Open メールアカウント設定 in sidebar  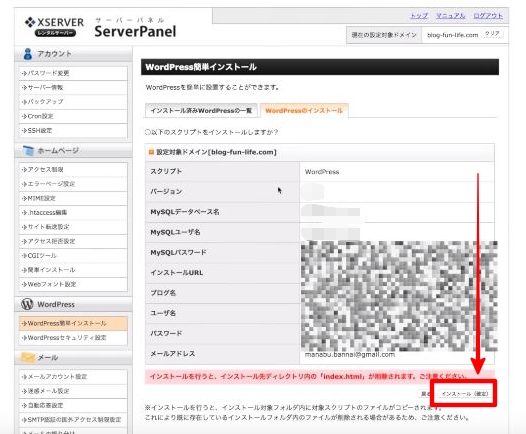73,377
